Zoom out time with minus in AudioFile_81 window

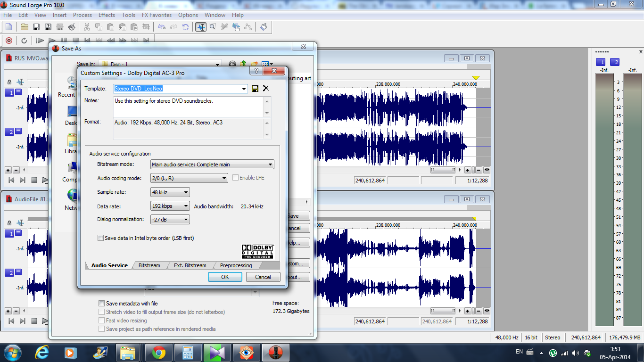coord(479,311)
